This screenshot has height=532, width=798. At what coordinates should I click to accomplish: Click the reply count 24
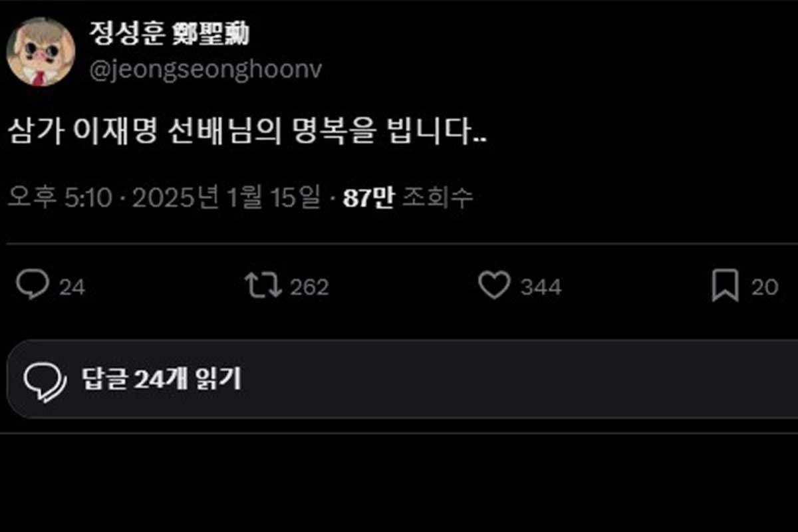(72, 287)
